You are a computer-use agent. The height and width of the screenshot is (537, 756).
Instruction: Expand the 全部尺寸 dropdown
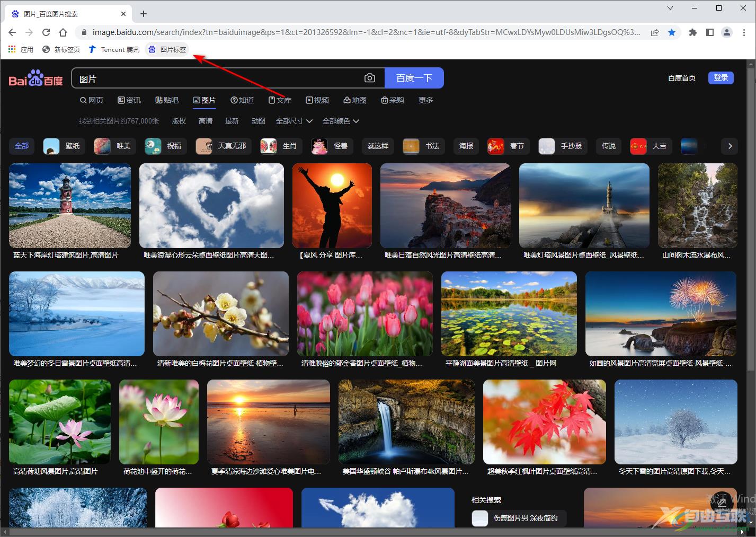(294, 121)
